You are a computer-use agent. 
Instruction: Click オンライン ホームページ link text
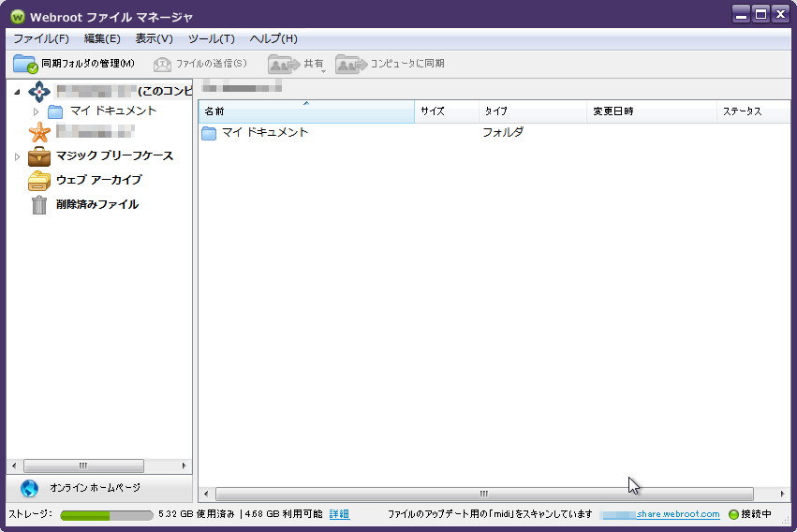95,488
